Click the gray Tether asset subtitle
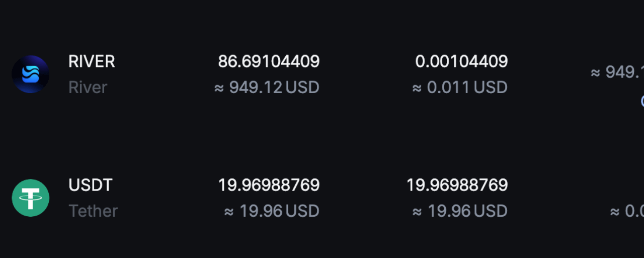 pyautogui.click(x=93, y=211)
